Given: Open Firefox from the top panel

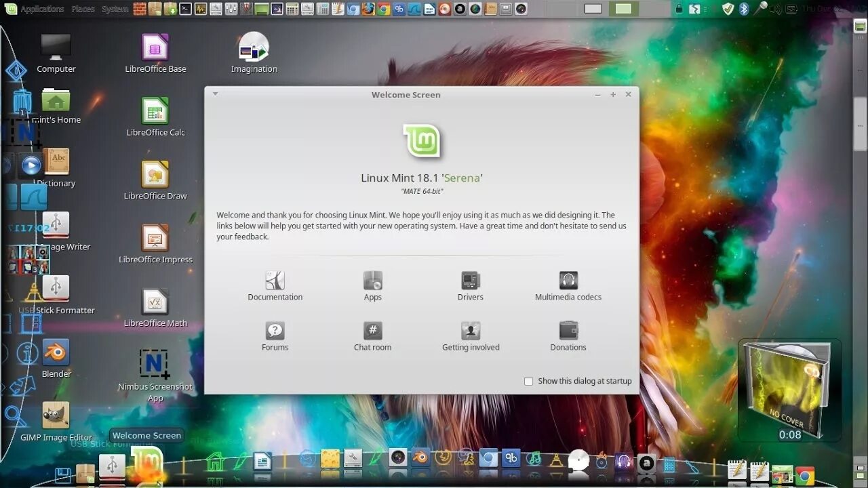Looking at the screenshot, I should pos(368,9).
